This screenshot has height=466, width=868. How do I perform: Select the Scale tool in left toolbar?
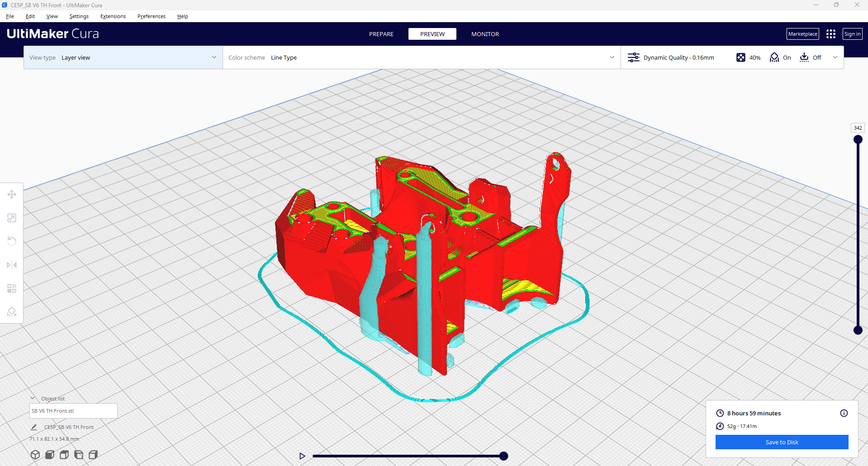[12, 218]
